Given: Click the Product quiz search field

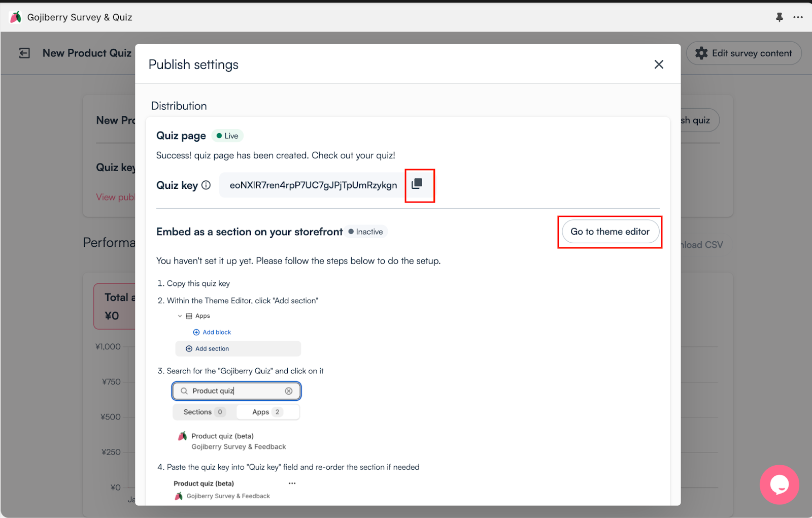Looking at the screenshot, I should [236, 391].
